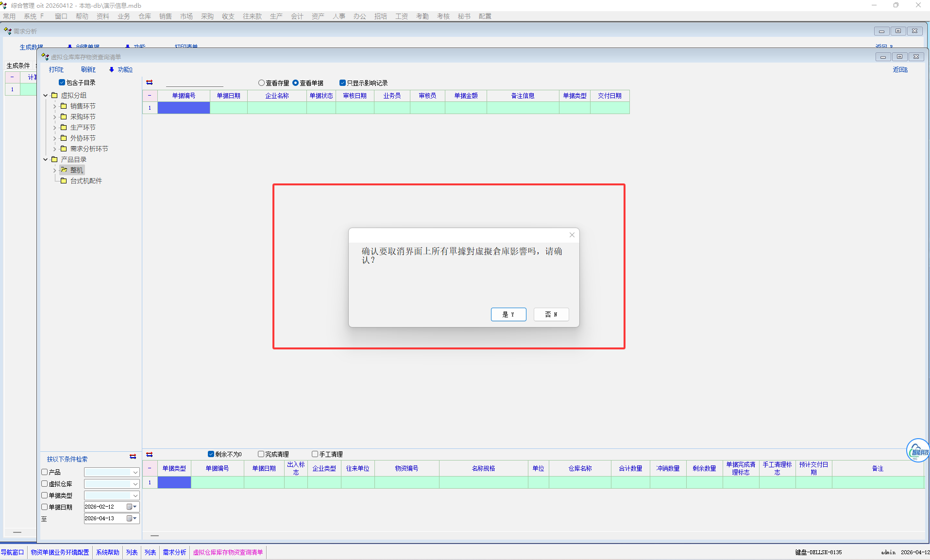Screen dimensions: 930x560
Task: Open calendar picker for 2026-02-12 date
Action: coord(130,507)
